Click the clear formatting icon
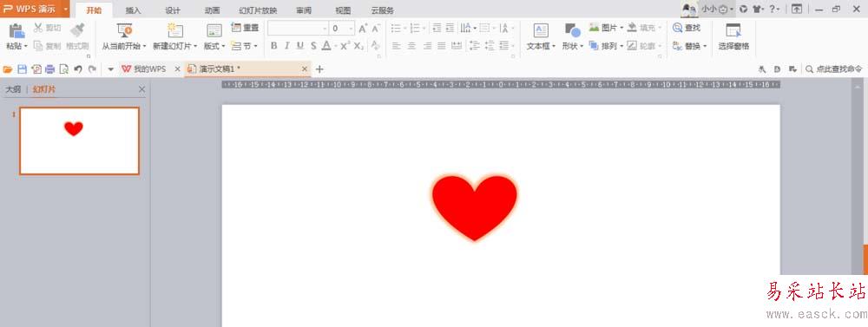Viewport: 868px width, 327px height. (376, 46)
